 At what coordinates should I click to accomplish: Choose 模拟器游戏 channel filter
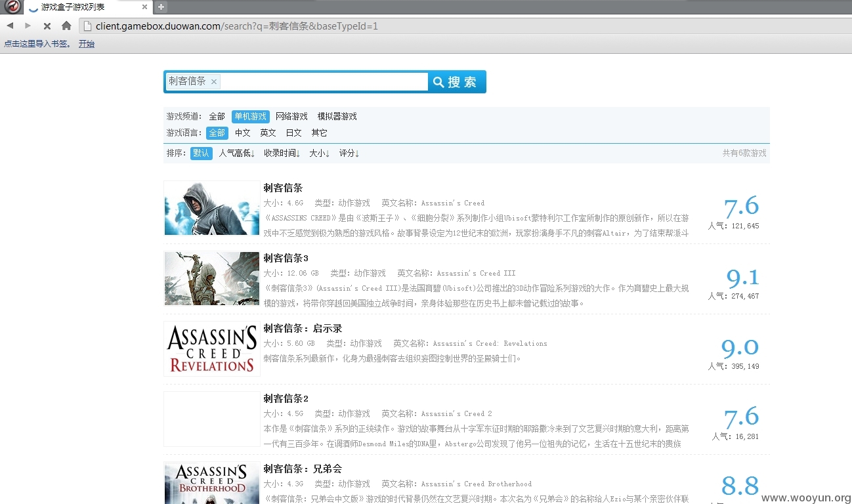pos(337,116)
